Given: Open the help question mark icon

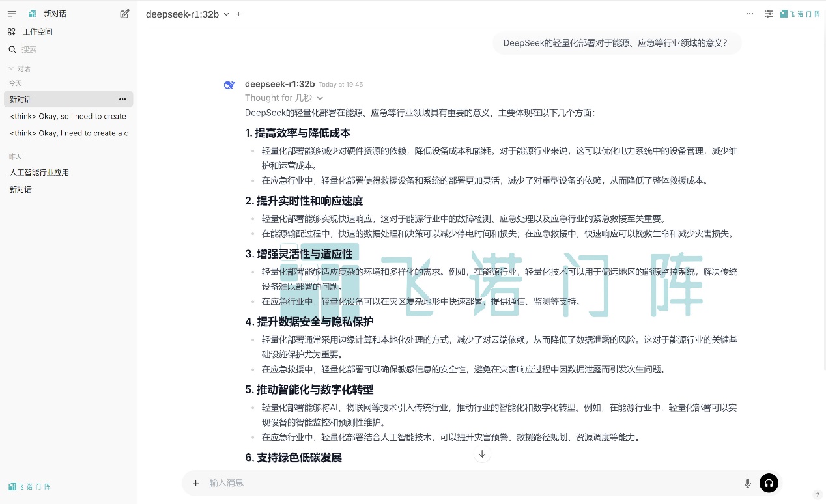Looking at the screenshot, I should pos(818,495).
